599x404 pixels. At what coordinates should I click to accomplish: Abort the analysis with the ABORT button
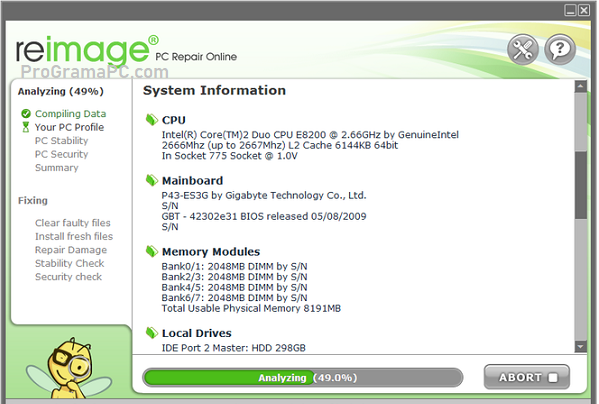tap(526, 377)
